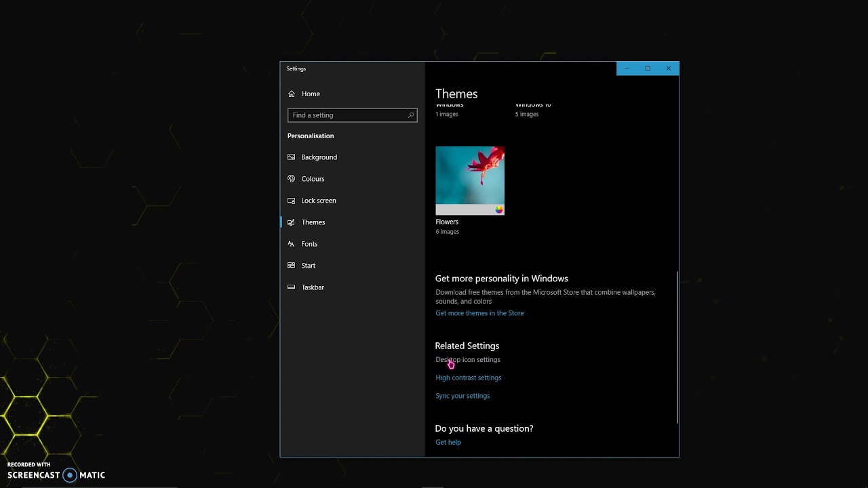Select the Themes brush icon
Image resolution: width=868 pixels, height=488 pixels.
point(292,222)
